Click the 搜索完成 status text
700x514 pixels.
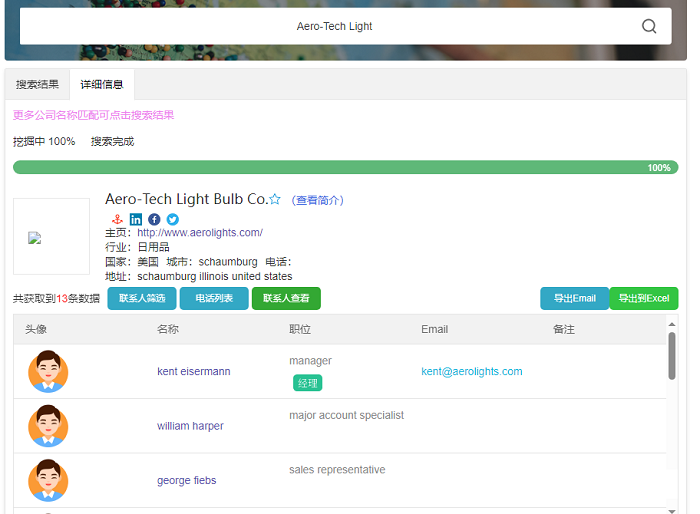[112, 142]
